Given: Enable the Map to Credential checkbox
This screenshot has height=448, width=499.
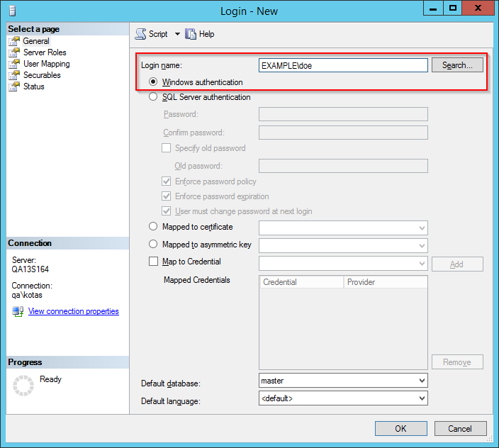Looking at the screenshot, I should (x=153, y=262).
